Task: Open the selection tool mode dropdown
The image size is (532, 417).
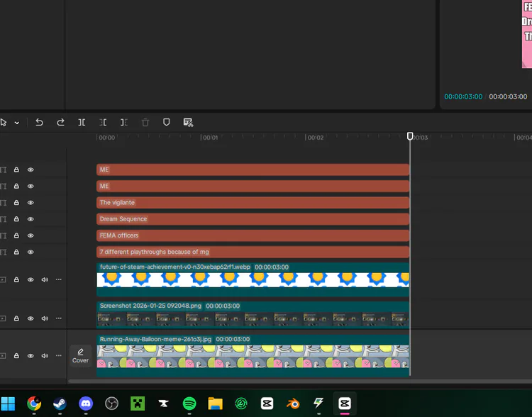Action: (x=16, y=123)
